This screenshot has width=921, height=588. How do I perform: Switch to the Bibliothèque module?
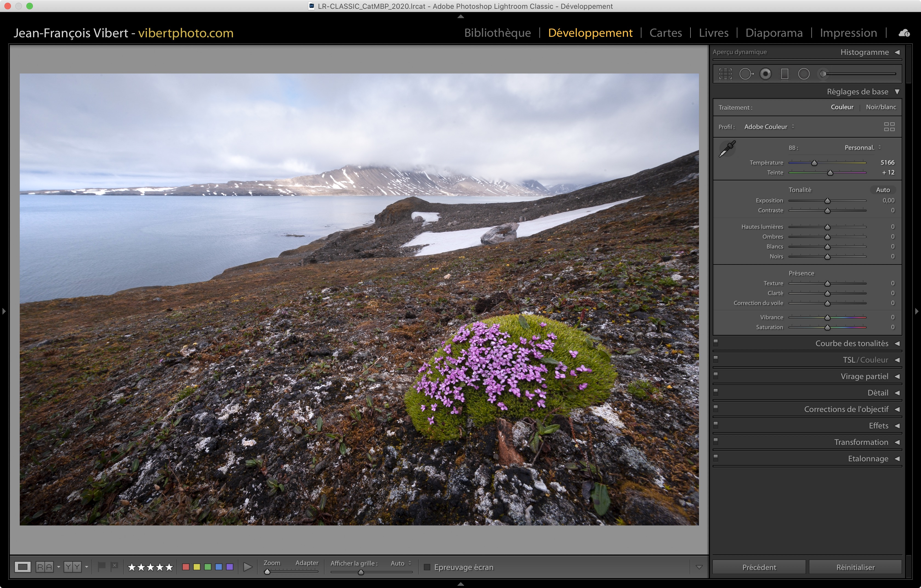point(497,33)
